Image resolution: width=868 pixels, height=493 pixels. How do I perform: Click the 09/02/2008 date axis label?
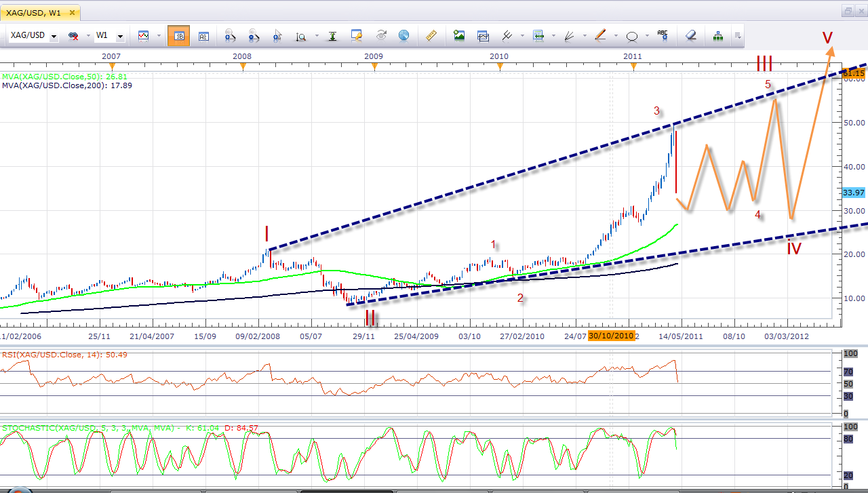point(258,336)
